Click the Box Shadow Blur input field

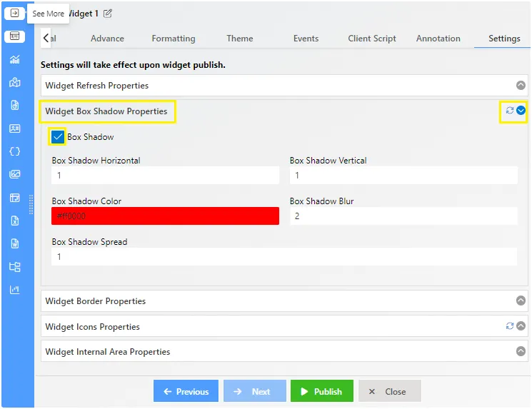(403, 216)
